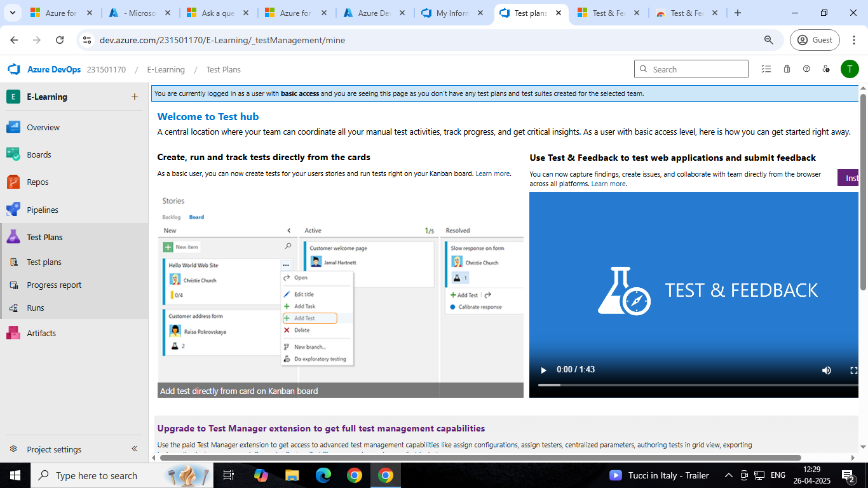Open the Guest profile button
Image resolution: width=868 pixels, height=488 pixels.
click(x=815, y=39)
